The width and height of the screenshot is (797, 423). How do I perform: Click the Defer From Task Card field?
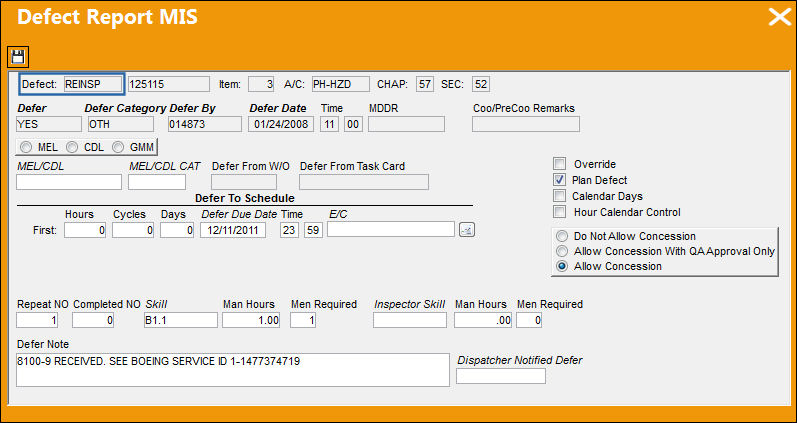click(x=364, y=182)
